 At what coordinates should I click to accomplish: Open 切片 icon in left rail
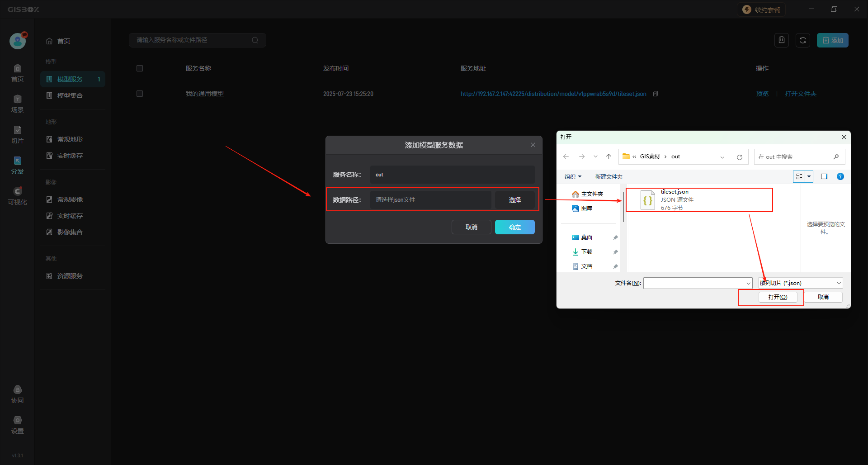click(x=17, y=134)
